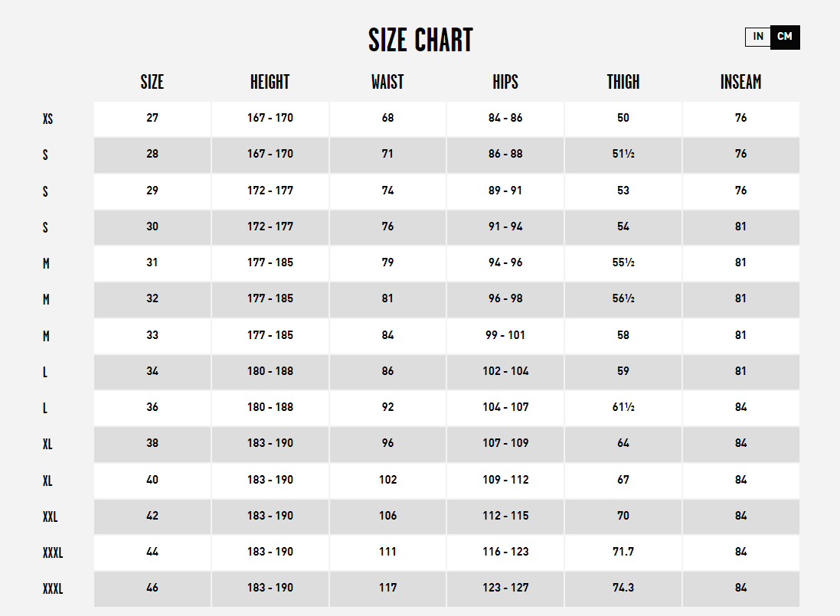The image size is (840, 616).
Task: Click waist value 102
Action: [x=388, y=480]
